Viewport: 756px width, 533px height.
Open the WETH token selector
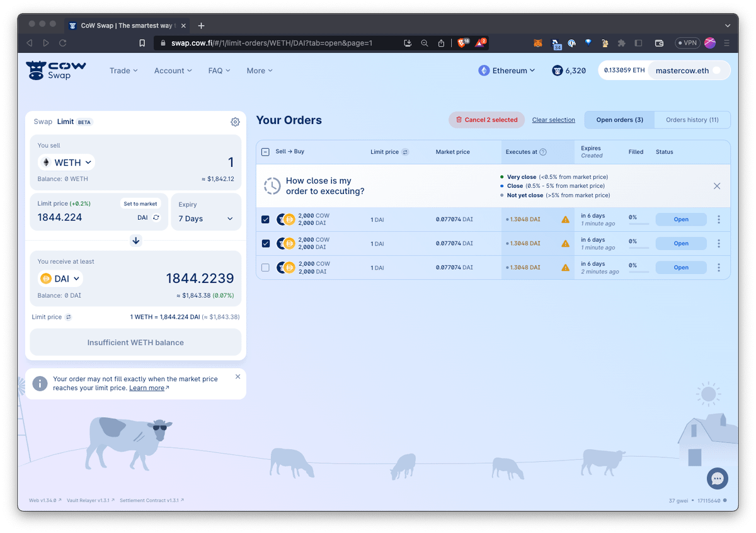pyautogui.click(x=66, y=162)
